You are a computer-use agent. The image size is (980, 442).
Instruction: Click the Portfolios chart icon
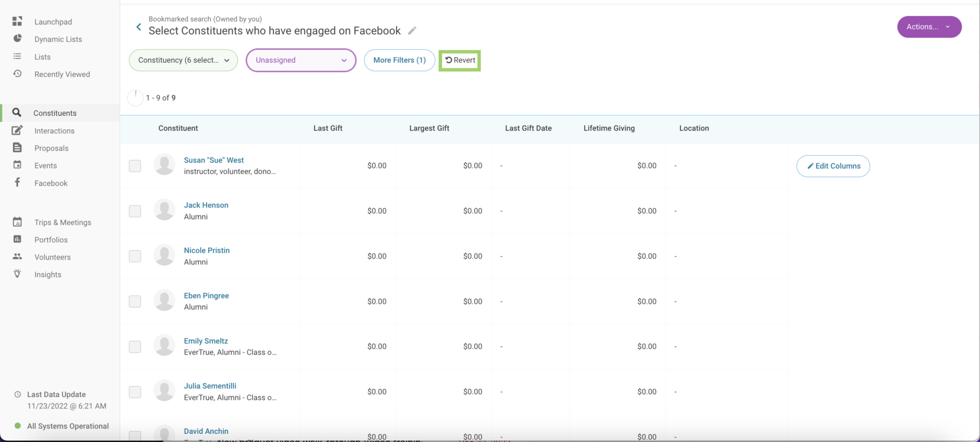pyautogui.click(x=17, y=240)
